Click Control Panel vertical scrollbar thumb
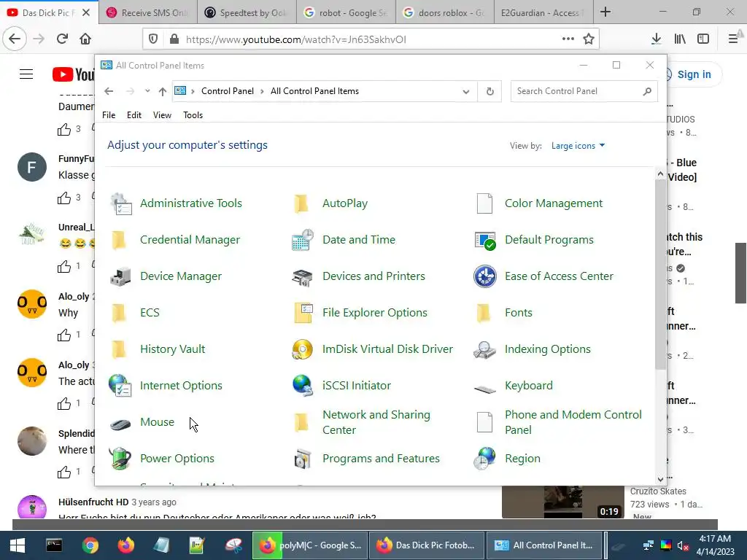747x560 pixels. [660, 275]
